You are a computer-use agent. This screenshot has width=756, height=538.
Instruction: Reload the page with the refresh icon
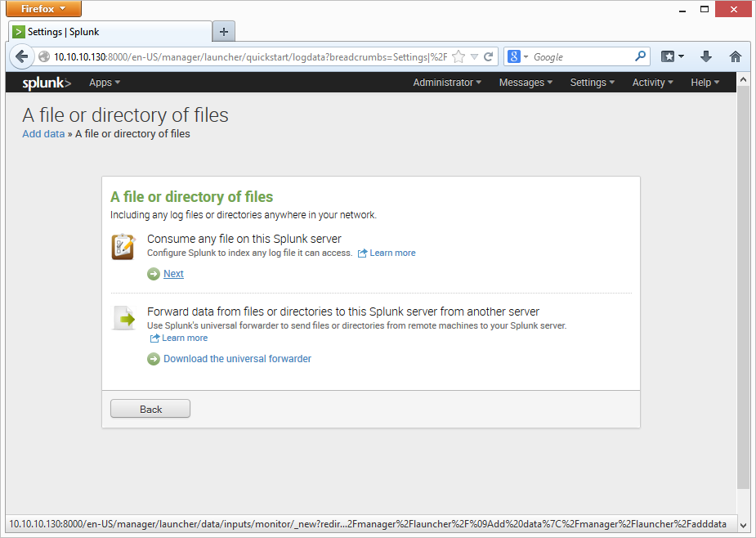click(489, 57)
